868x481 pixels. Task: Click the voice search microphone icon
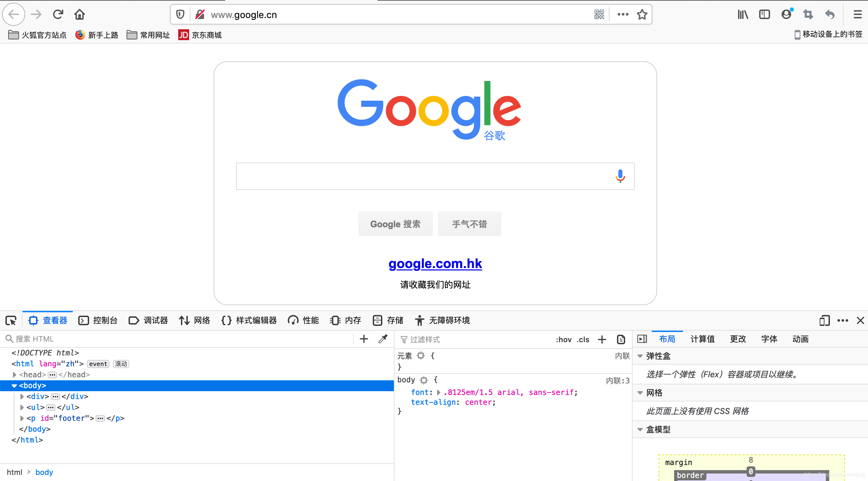pyautogui.click(x=620, y=176)
